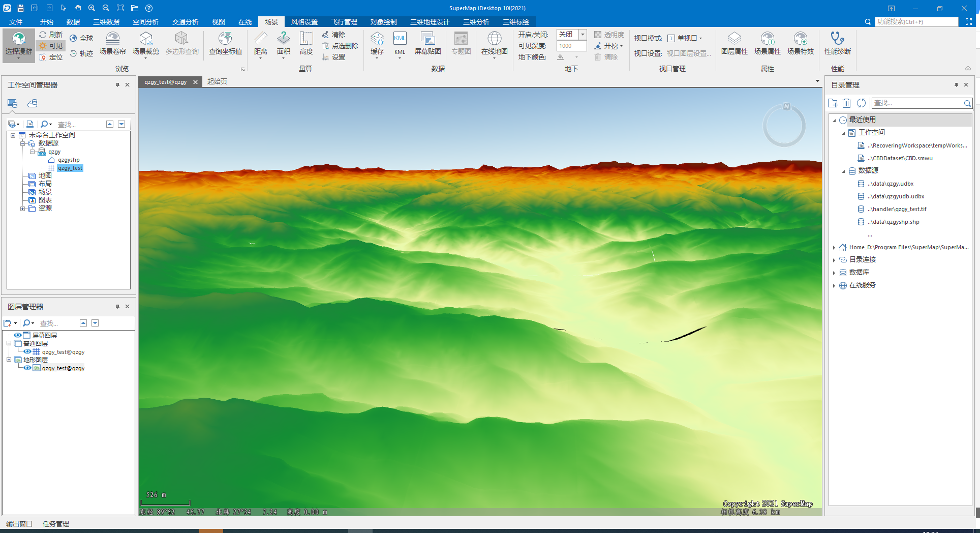
Task: Click the 查询坐标值 query coordinates tool
Action: [x=225, y=44]
